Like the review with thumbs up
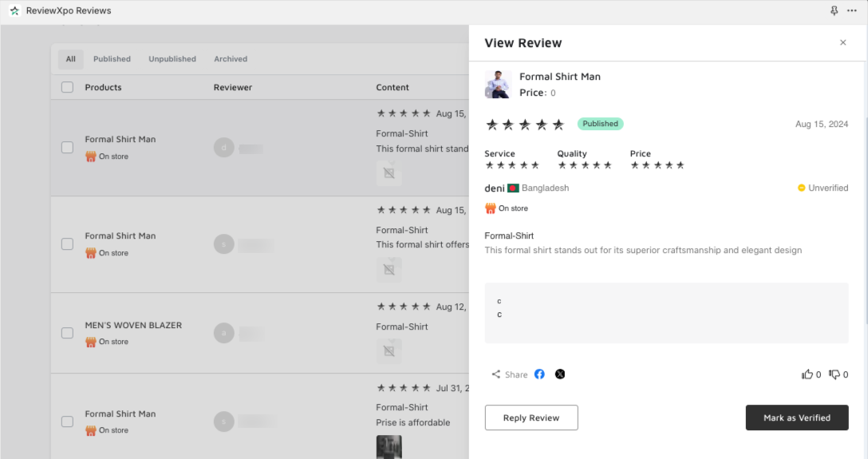The width and height of the screenshot is (868, 459). pos(807,374)
